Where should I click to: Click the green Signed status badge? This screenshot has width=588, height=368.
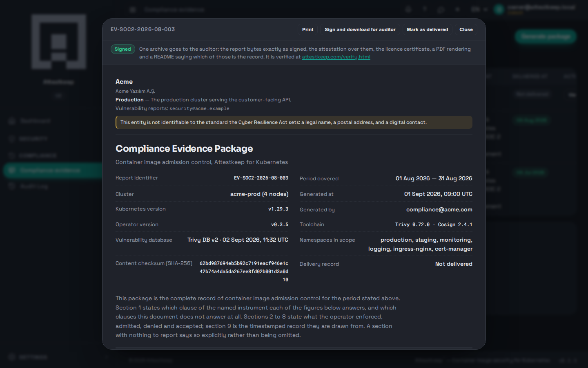(x=122, y=49)
